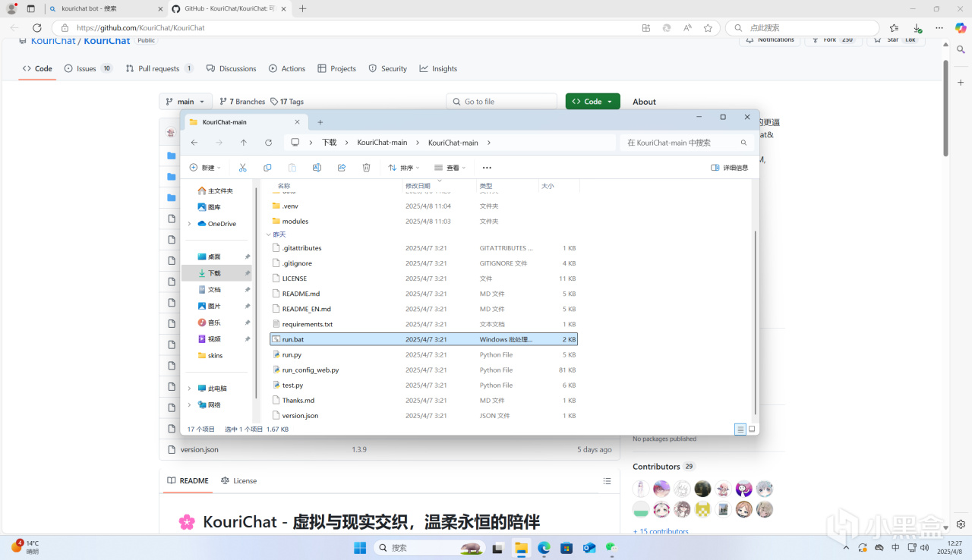Refresh the File Explorer folder view
This screenshot has width=972, height=560.
click(268, 143)
